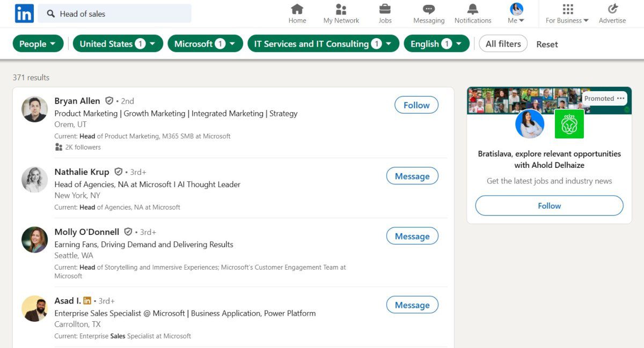
Task: Click the All filters button
Action: coord(503,44)
